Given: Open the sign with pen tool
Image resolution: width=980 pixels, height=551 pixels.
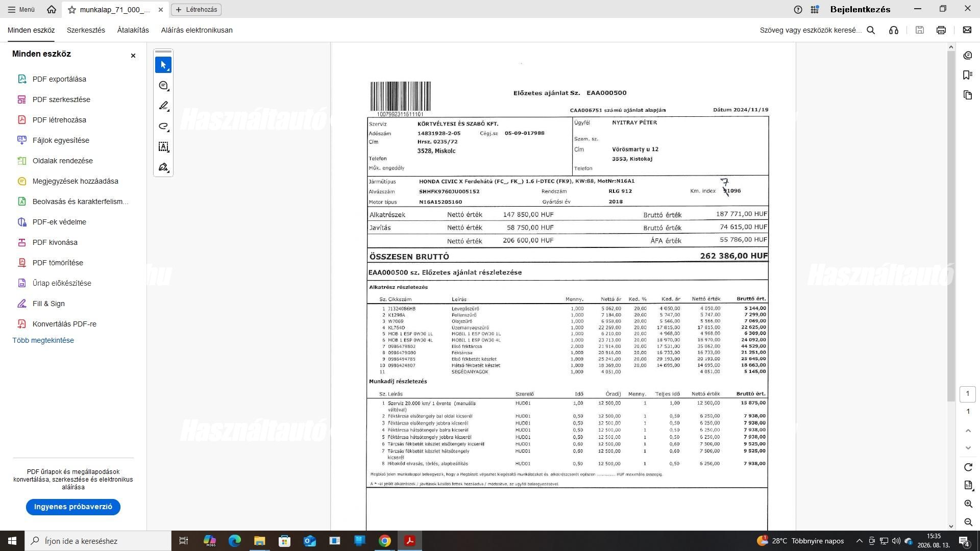Looking at the screenshot, I should tap(163, 167).
